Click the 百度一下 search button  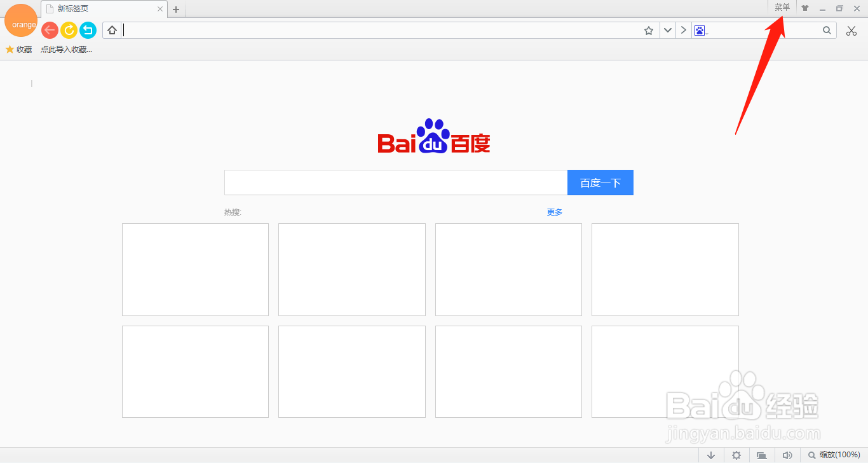pos(600,183)
